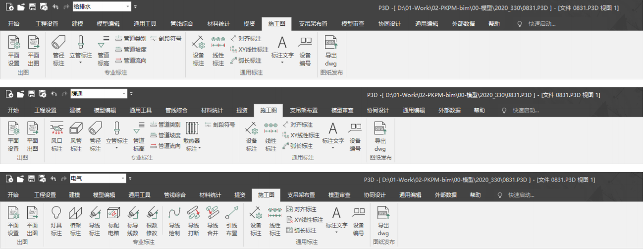Screen dimensions: 644x249
Task: Click 快速启动 search box in the 给排水 window
Action: (537, 24)
